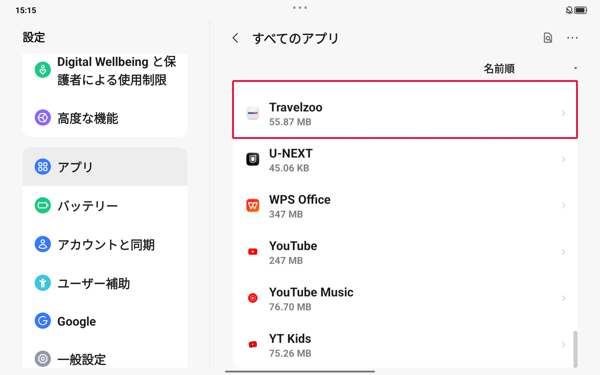Tap the 76.70 MB size text
600x375 pixels.
[x=290, y=307]
